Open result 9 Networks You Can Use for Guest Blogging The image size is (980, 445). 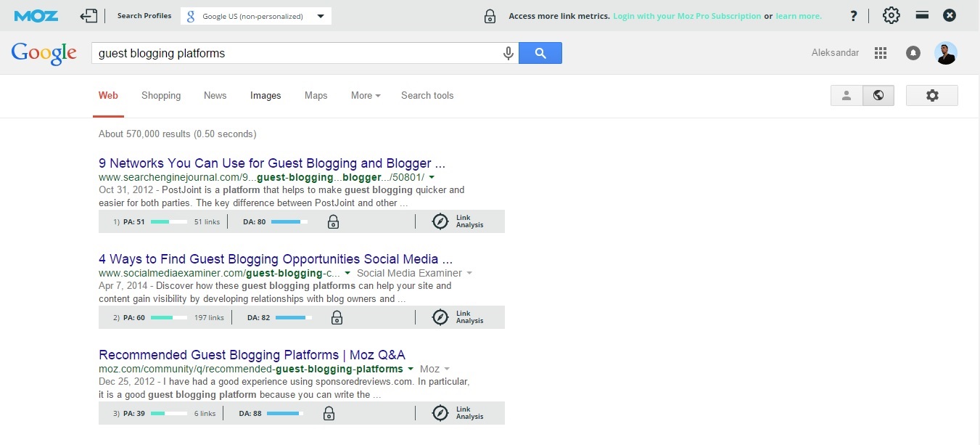coord(272,163)
